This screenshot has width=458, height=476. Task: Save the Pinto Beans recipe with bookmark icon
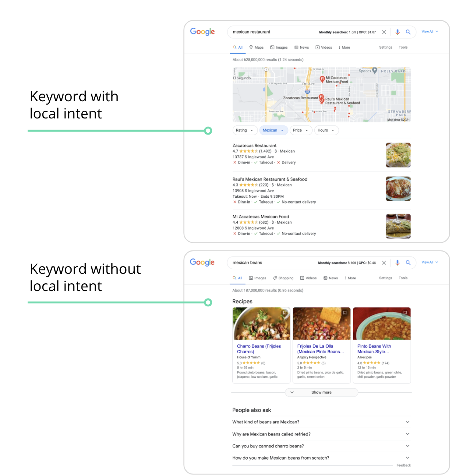coord(405,313)
